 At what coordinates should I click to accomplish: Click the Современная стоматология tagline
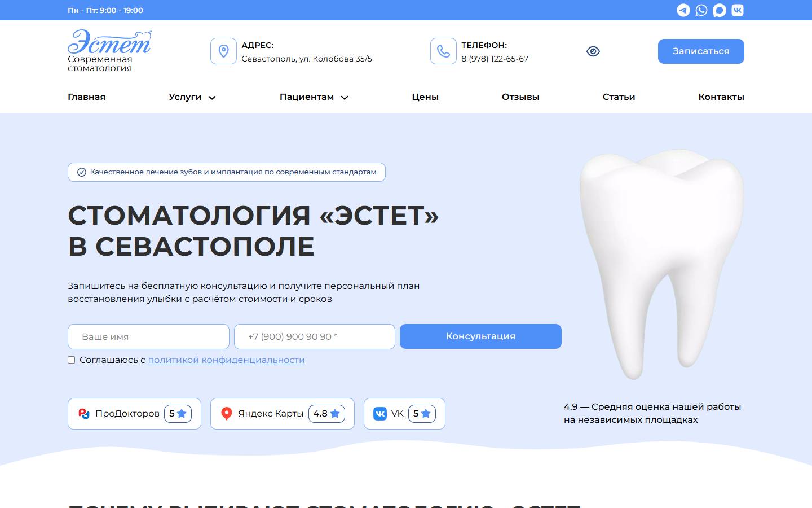100,64
